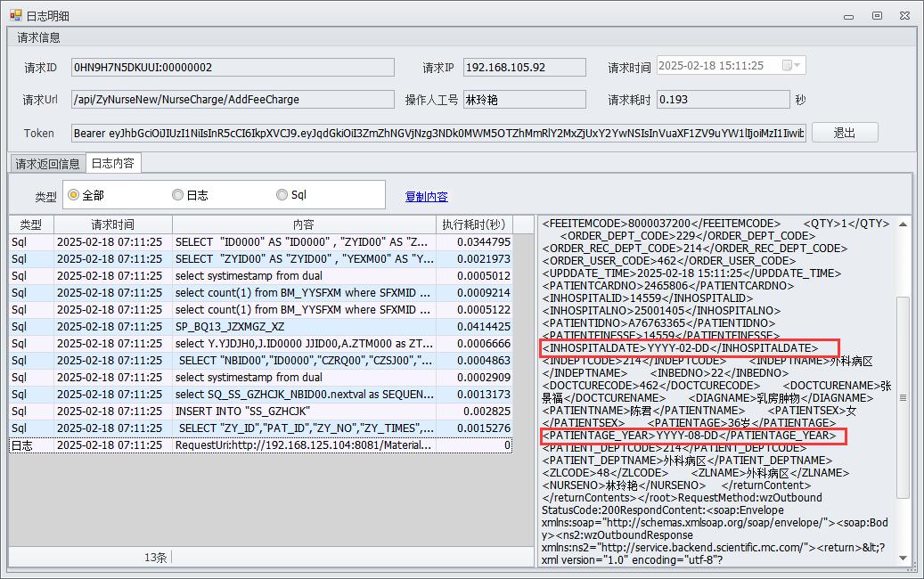The image size is (924, 579).
Task: Select row SELECT "ZYID00" AS "ZYID00"
Action: 260,259
